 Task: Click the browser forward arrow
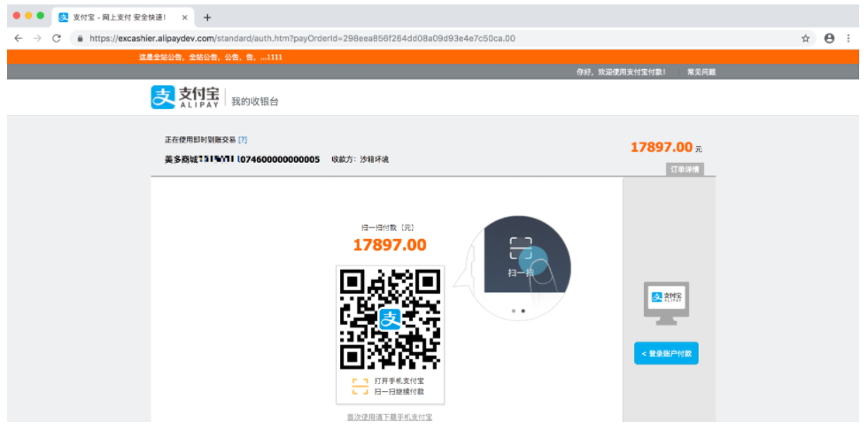tap(37, 38)
